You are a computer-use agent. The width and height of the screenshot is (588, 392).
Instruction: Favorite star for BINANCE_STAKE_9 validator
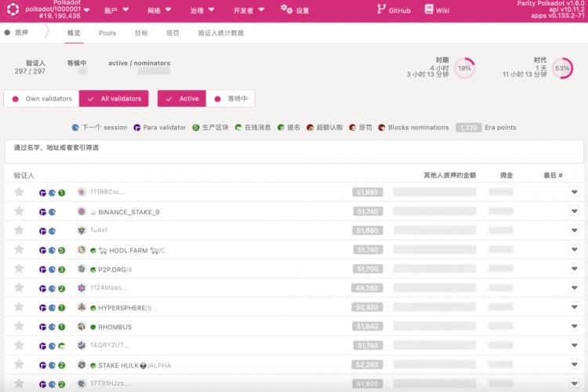point(19,211)
